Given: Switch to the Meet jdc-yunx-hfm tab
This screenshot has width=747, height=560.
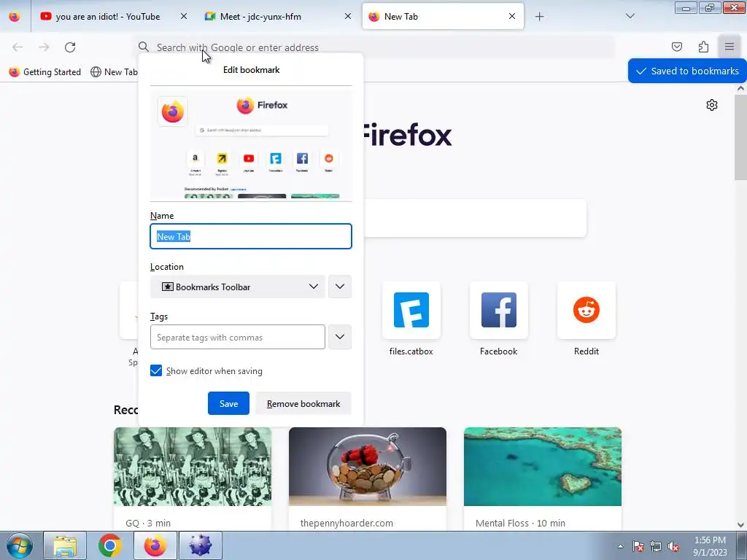Looking at the screenshot, I should click(278, 16).
